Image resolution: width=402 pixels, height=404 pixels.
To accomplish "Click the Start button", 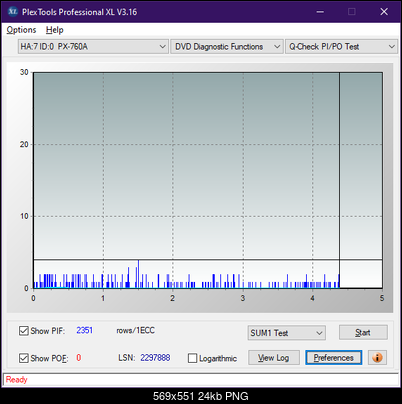I will 363,332.
